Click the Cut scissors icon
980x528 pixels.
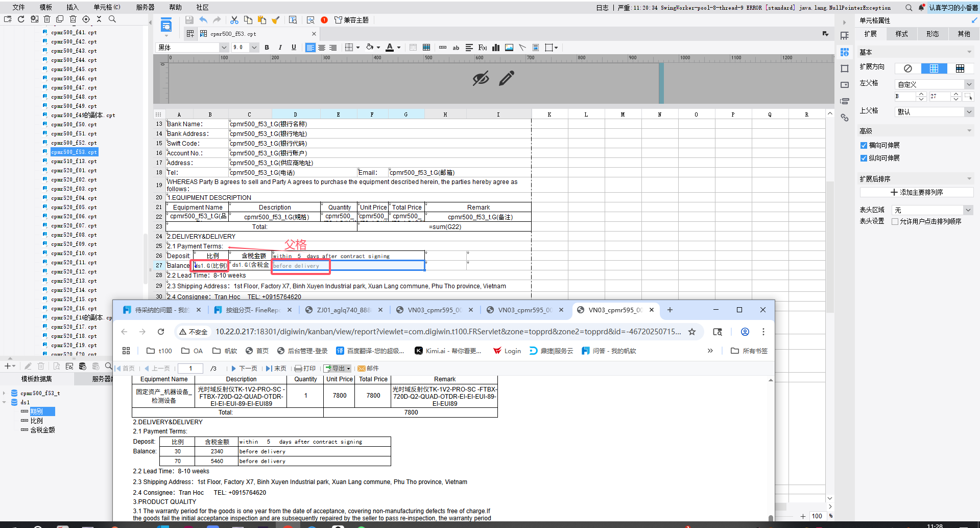pyautogui.click(x=234, y=20)
